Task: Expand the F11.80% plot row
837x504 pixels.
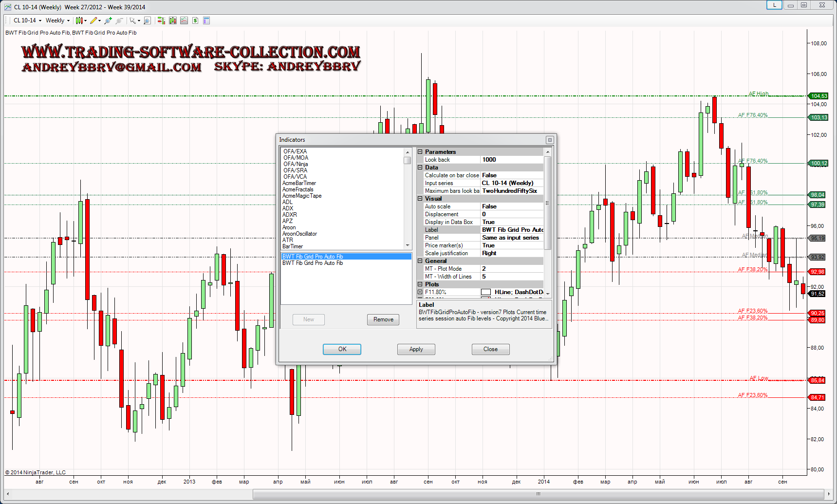Action: [420, 292]
